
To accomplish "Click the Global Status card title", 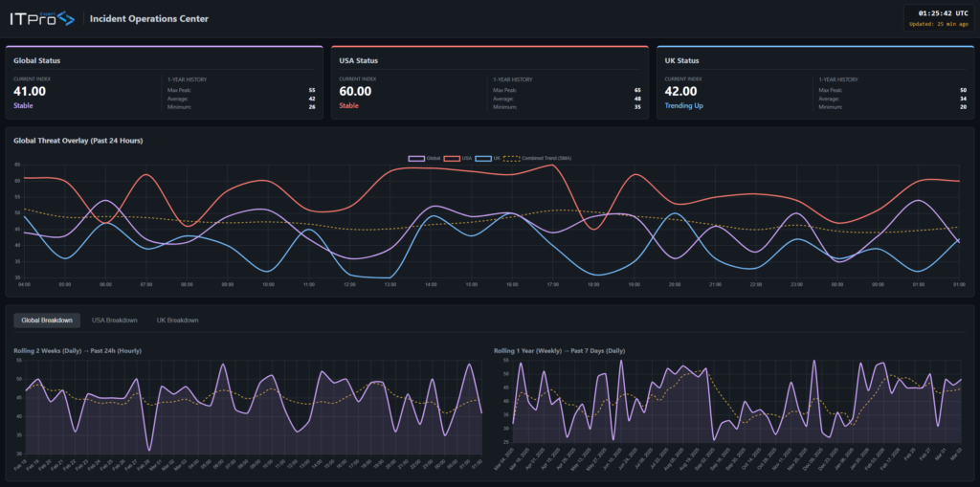I will coord(37,60).
